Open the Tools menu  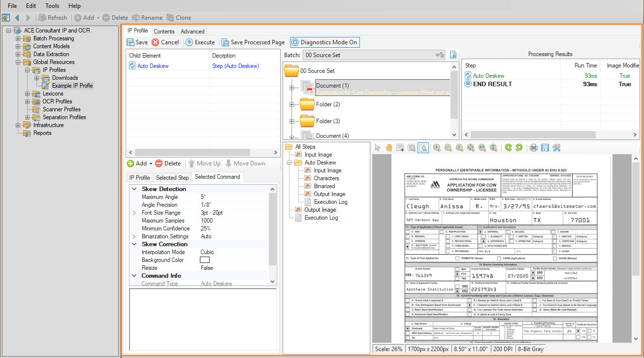click(52, 6)
